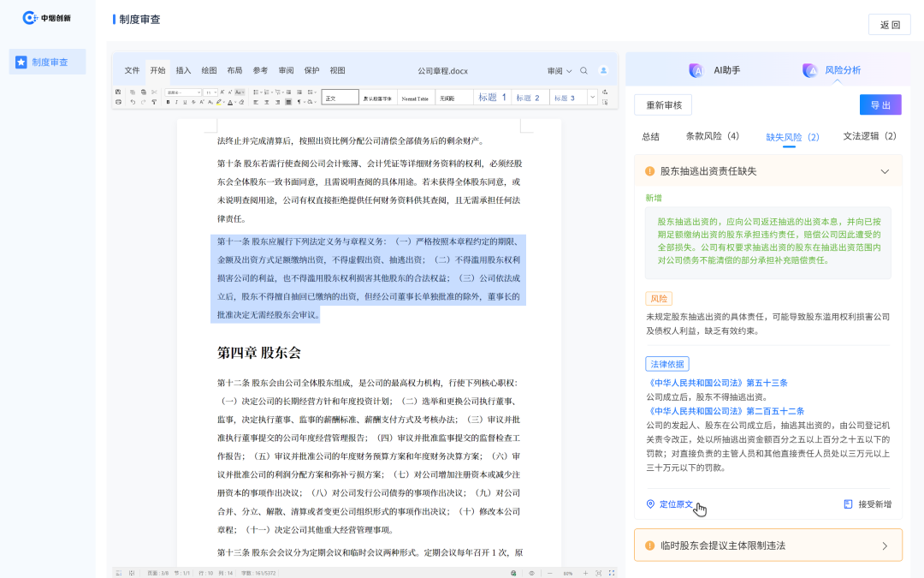Open the 风险分析 panel tab
924x578 pixels.
pos(831,70)
